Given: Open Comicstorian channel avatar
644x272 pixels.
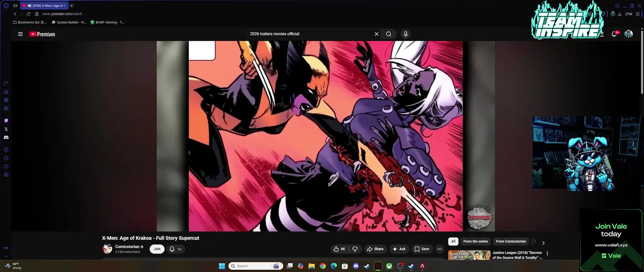Looking at the screenshot, I should pyautogui.click(x=107, y=249).
